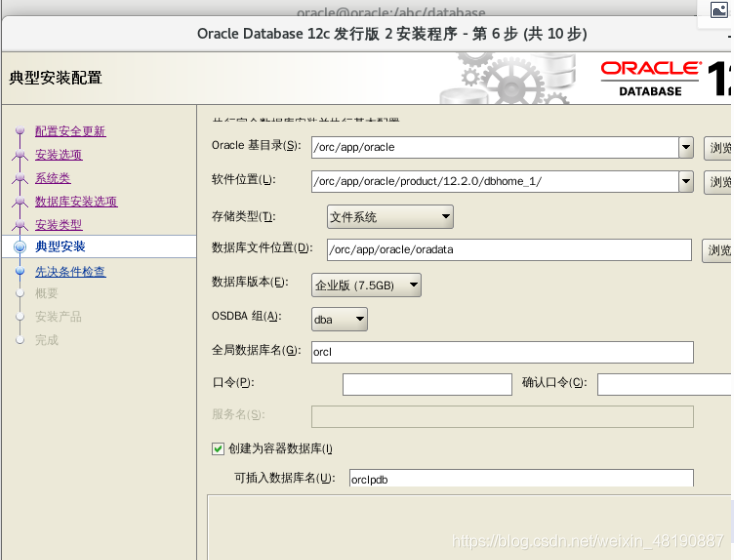Click the Oracle Database logo
The image size is (734, 560).
[x=651, y=79]
